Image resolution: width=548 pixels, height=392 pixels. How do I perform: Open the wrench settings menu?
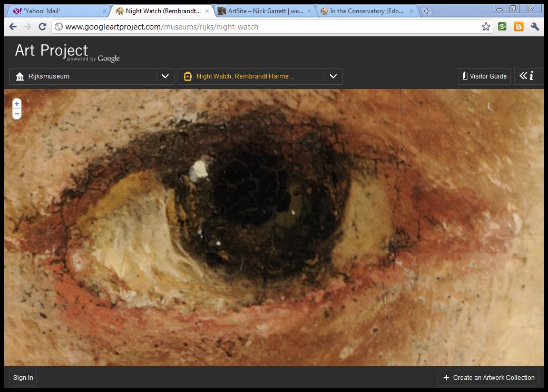click(x=535, y=27)
